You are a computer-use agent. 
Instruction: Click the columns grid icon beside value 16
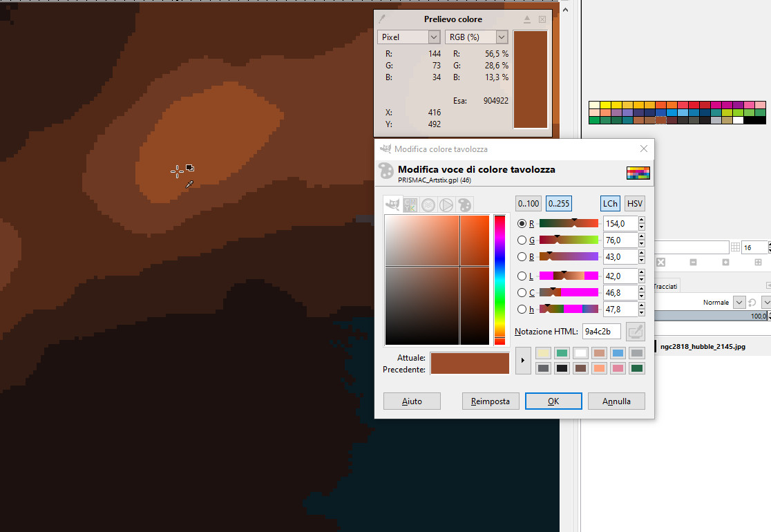point(735,247)
